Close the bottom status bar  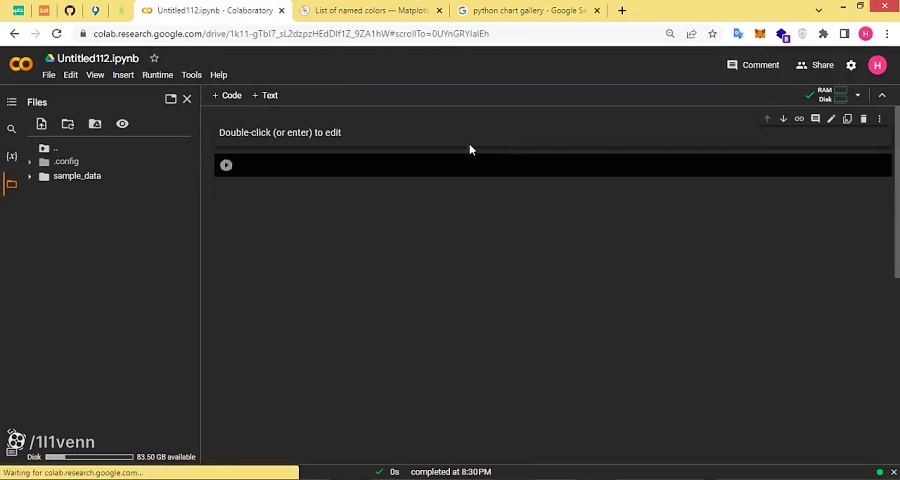tap(894, 472)
